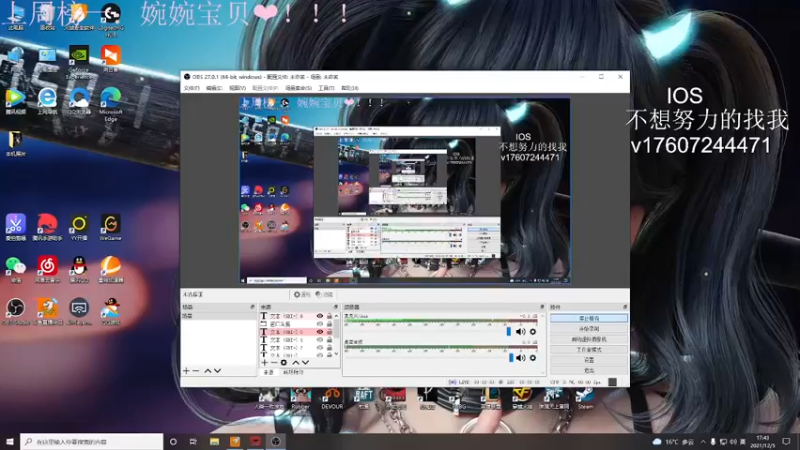The width and height of the screenshot is (800, 450).
Task: Open OBS 设置 settings button in Controls
Action: pos(589,360)
